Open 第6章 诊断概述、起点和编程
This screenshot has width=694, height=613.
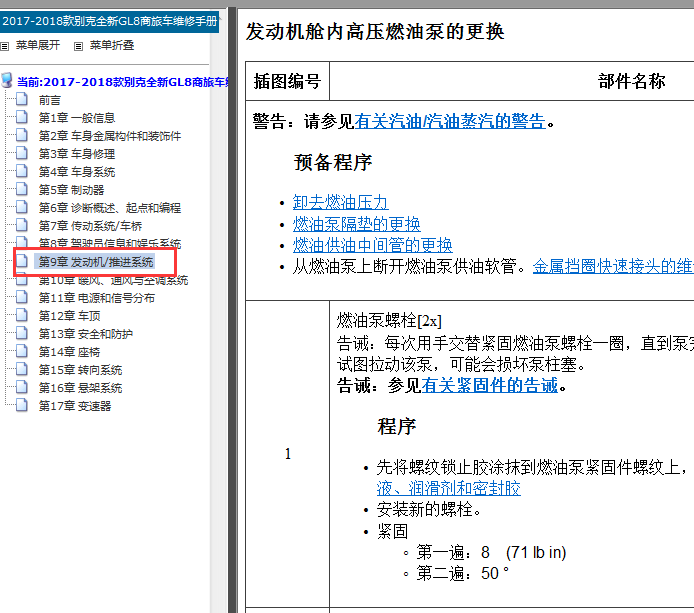pyautogui.click(x=110, y=208)
